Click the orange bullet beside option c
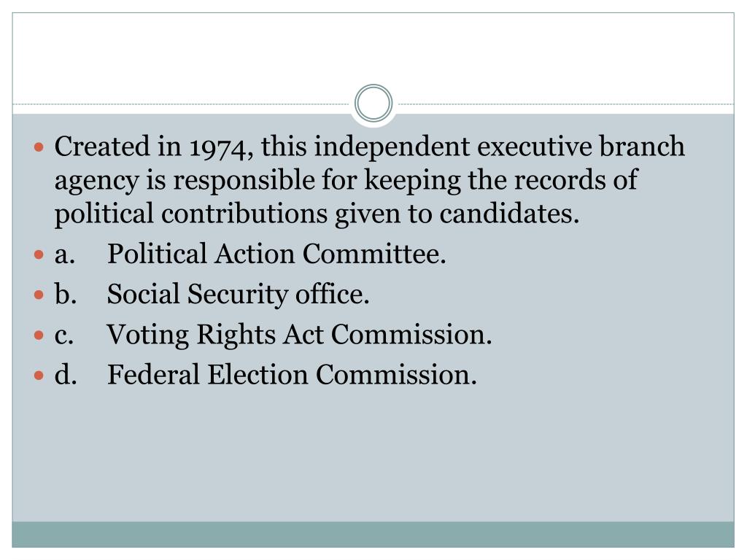The height and width of the screenshot is (560, 747). pyautogui.click(x=39, y=335)
